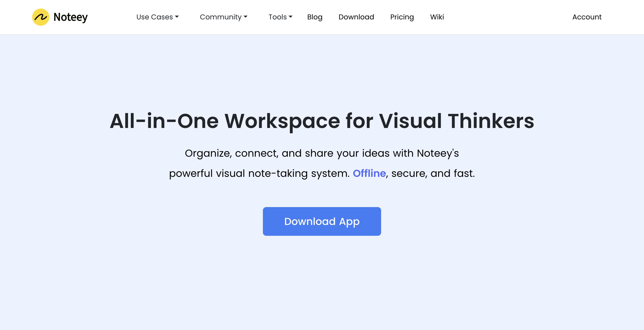Click the 'Organize, connect, and share' subtitle line
Image resolution: width=644 pixels, height=330 pixels.
point(322,153)
